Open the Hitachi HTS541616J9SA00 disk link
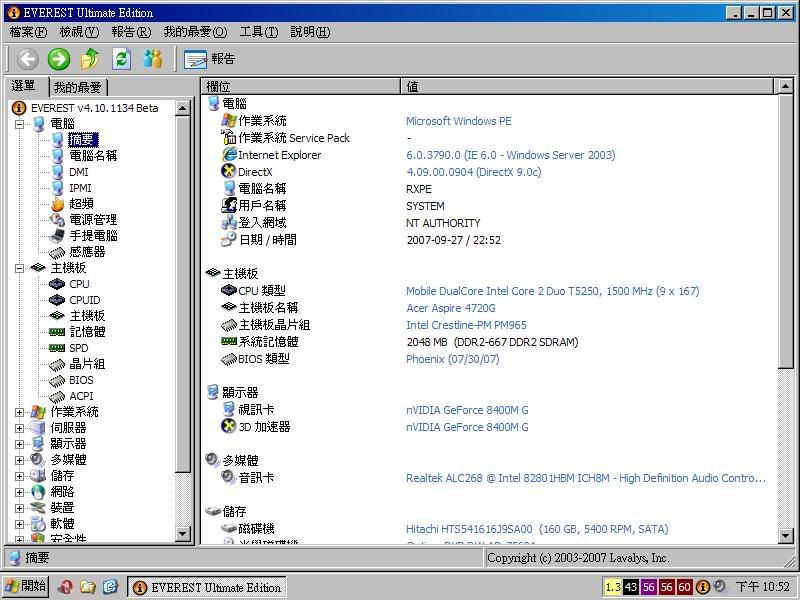 coord(537,529)
